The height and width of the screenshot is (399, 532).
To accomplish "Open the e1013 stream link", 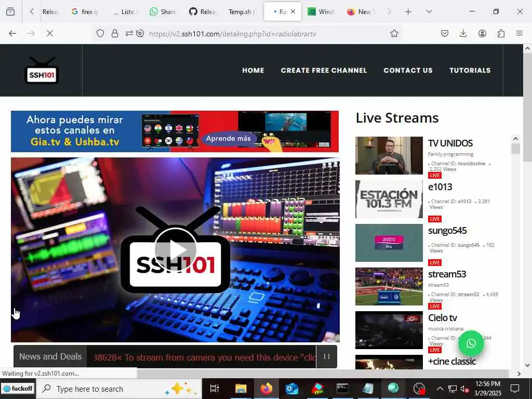I will tap(440, 187).
